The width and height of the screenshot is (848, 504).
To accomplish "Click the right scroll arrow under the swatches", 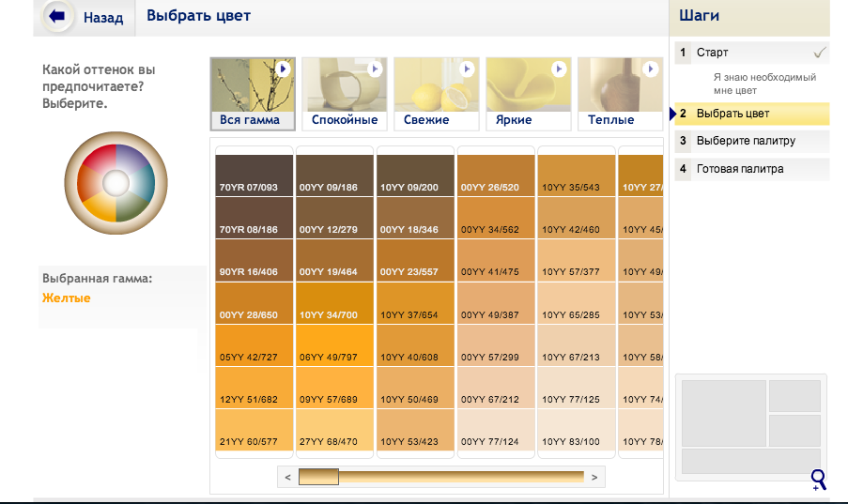I will click(x=594, y=478).
